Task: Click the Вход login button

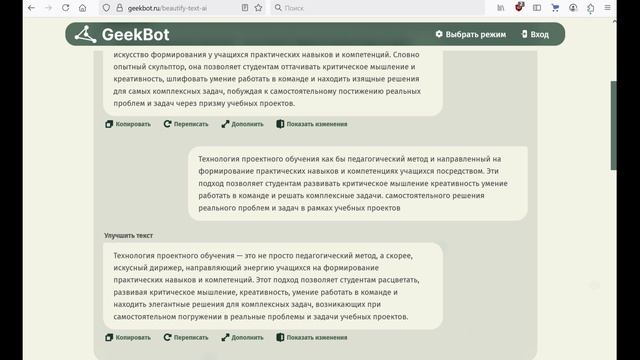Action: click(x=535, y=34)
